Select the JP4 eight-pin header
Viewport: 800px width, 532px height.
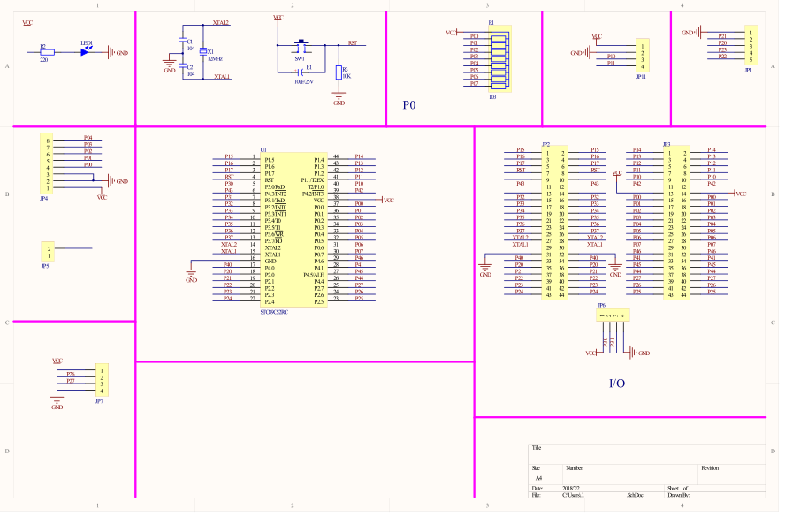click(x=47, y=163)
